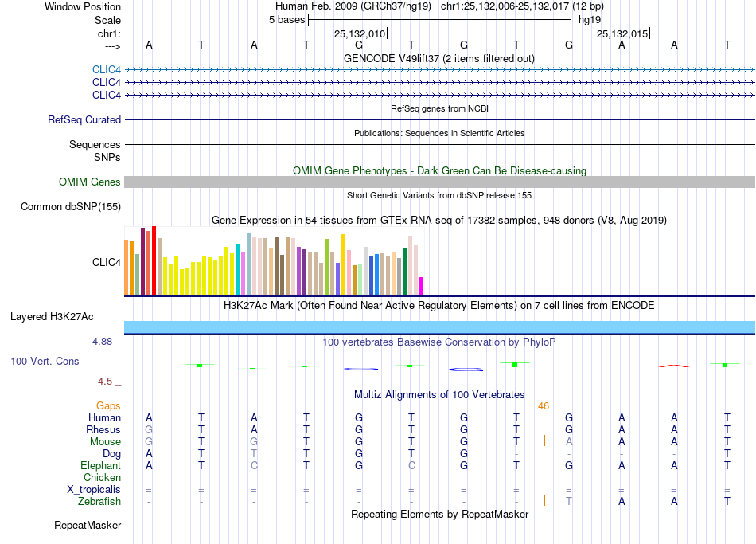The width and height of the screenshot is (756, 544).
Task: Select the Dog species row label
Action: [x=111, y=454]
